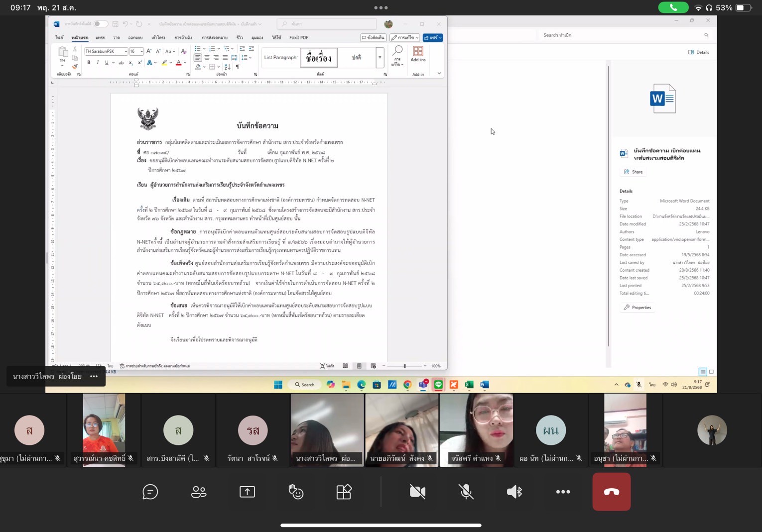Screen dimensions: 762x532
Task: Sort paragraph A to Z icon
Action: coord(227,67)
